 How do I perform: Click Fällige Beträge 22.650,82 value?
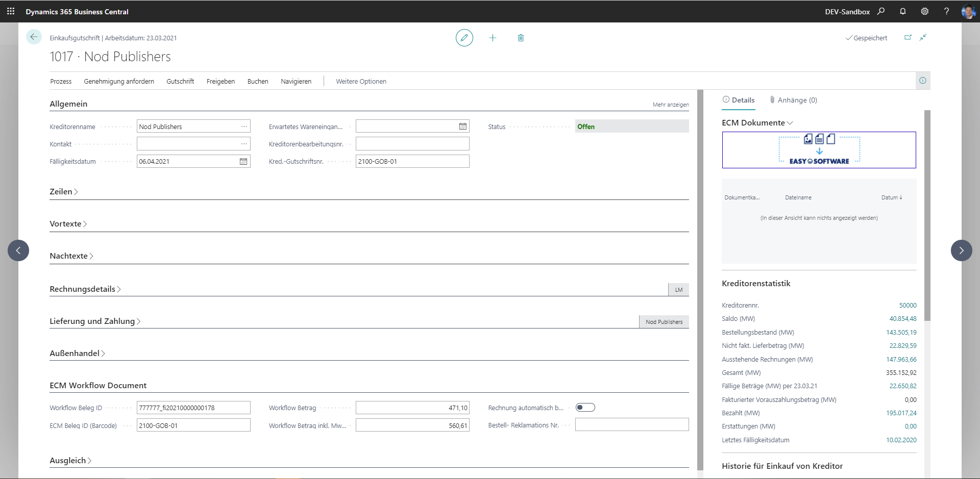pos(903,386)
